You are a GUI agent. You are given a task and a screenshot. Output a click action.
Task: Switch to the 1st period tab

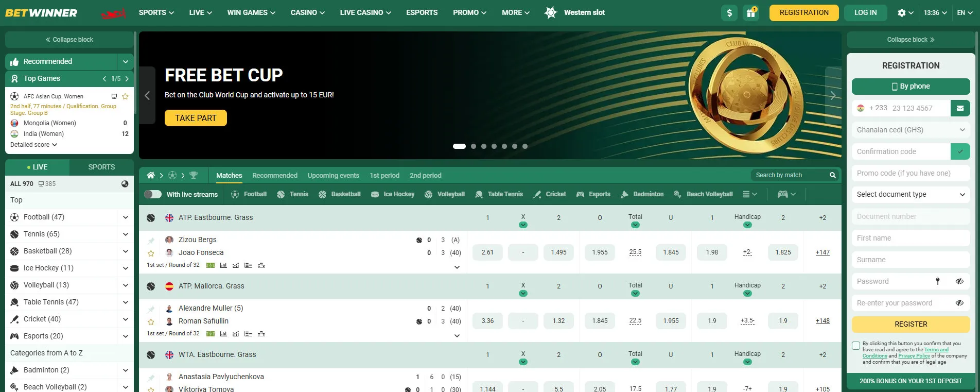click(x=384, y=175)
